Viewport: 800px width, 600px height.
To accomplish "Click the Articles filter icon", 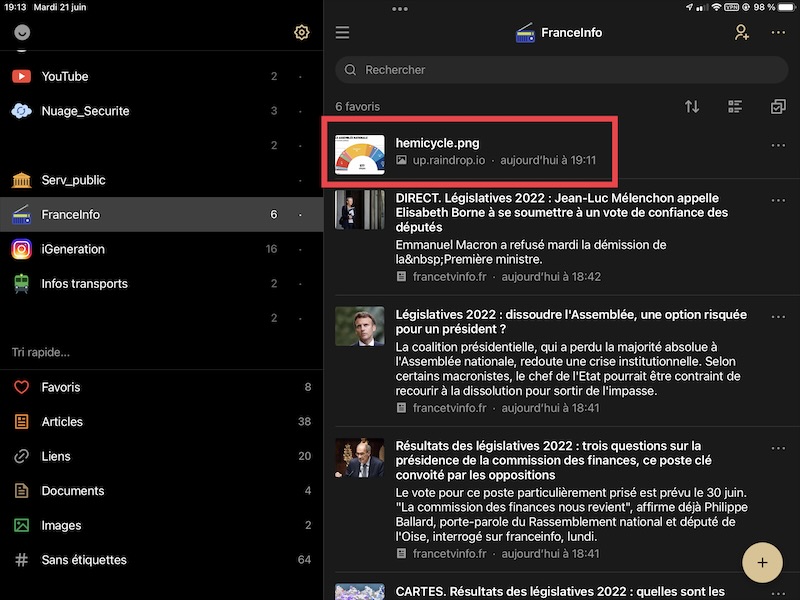I will (21, 421).
